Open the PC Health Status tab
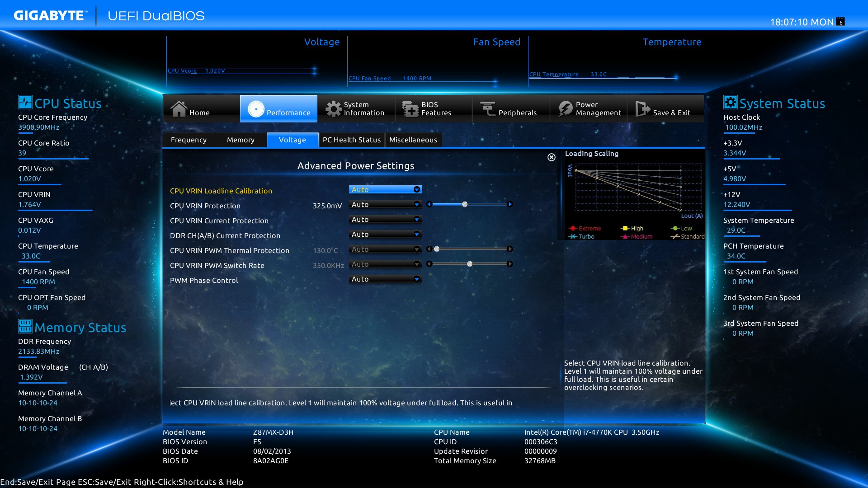This screenshot has height=488, width=868. click(351, 140)
